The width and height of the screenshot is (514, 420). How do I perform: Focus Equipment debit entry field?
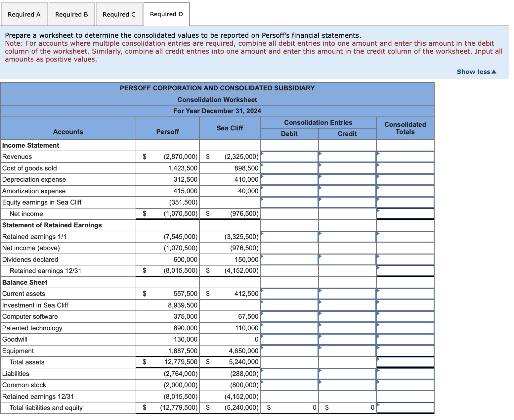click(289, 351)
